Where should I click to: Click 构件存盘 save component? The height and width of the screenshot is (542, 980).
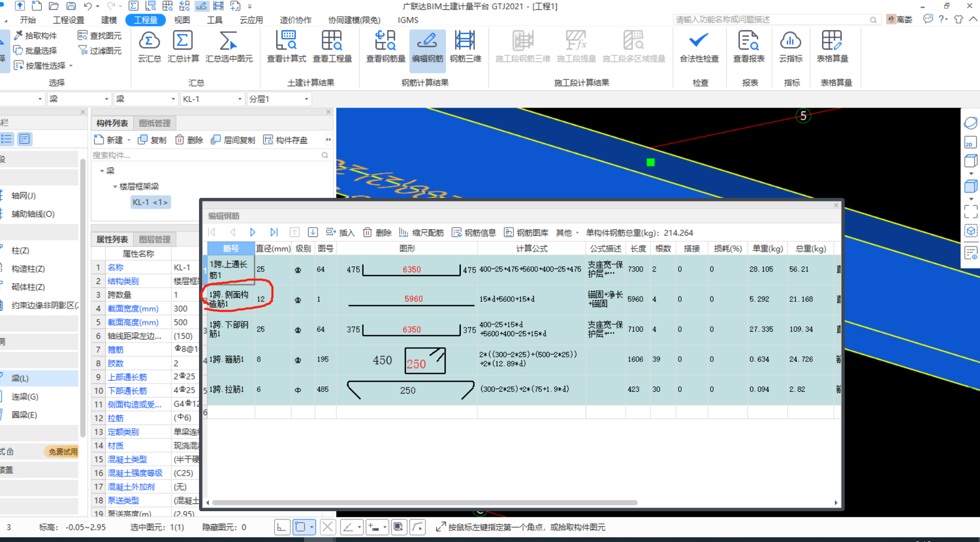pos(285,140)
